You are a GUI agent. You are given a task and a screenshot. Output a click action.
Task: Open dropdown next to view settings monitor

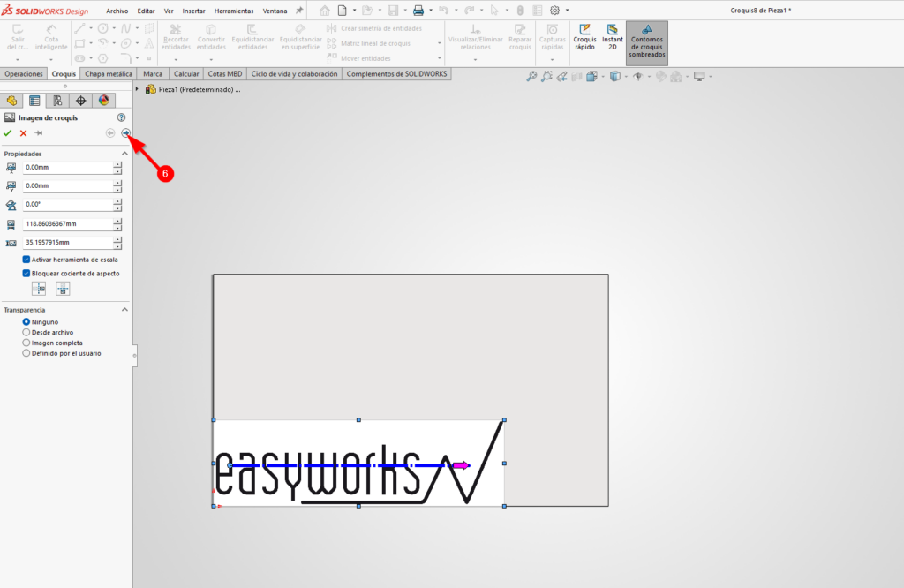[x=711, y=76]
